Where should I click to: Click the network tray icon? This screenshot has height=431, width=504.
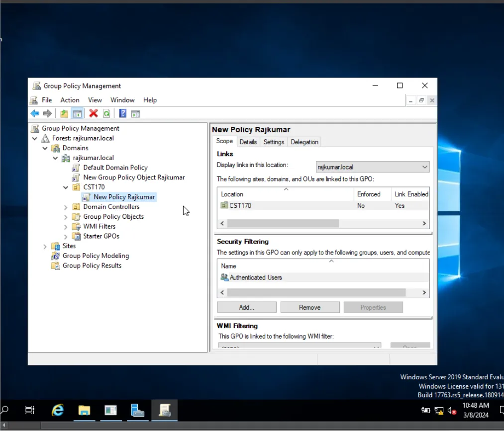pyautogui.click(x=439, y=411)
